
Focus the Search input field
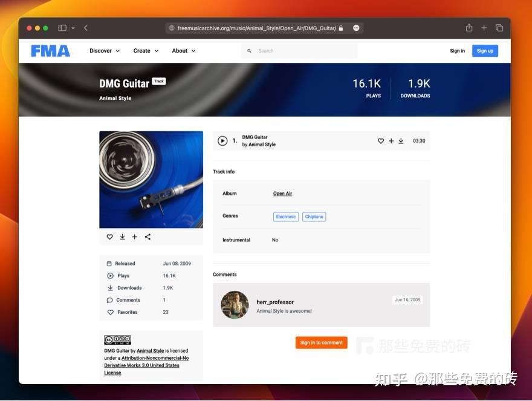point(299,51)
